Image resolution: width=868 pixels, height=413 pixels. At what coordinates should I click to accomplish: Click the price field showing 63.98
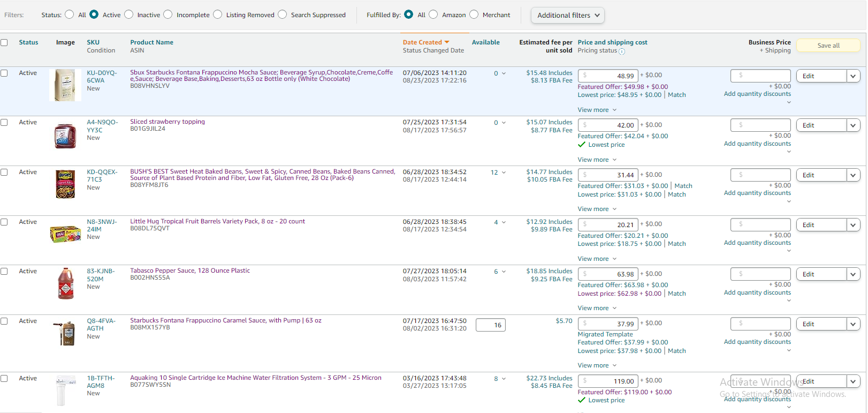click(x=608, y=274)
